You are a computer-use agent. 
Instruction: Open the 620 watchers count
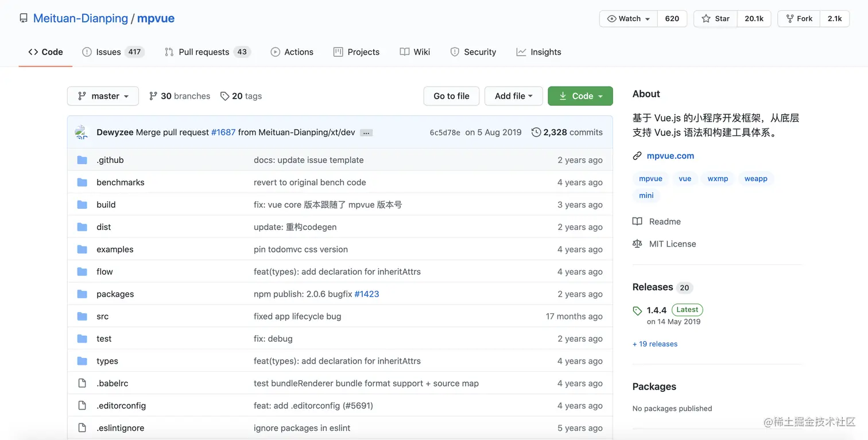tap(672, 18)
